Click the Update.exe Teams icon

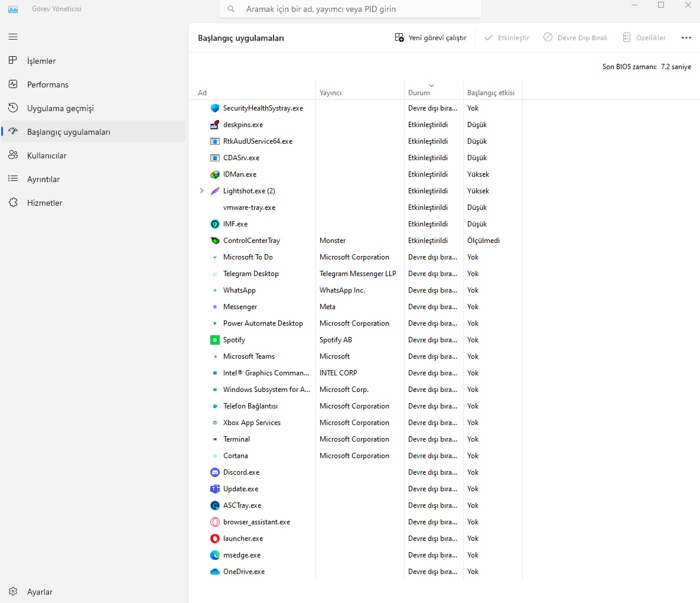pyautogui.click(x=215, y=489)
